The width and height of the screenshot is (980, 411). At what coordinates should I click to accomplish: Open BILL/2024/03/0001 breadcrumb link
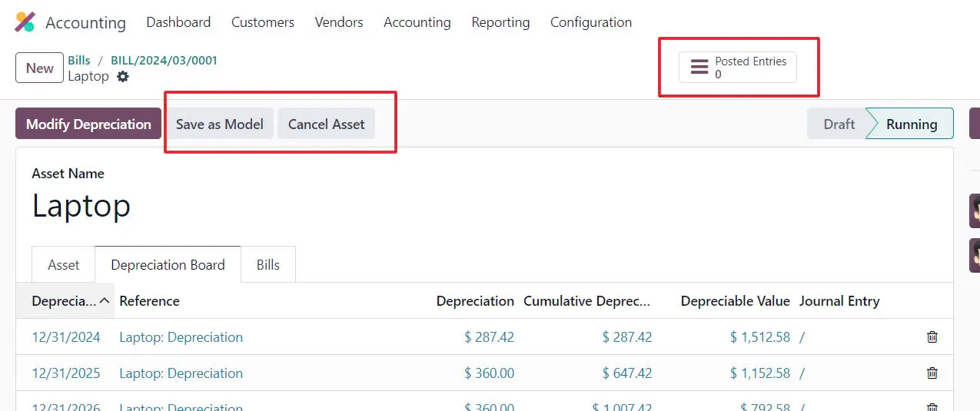point(164,60)
